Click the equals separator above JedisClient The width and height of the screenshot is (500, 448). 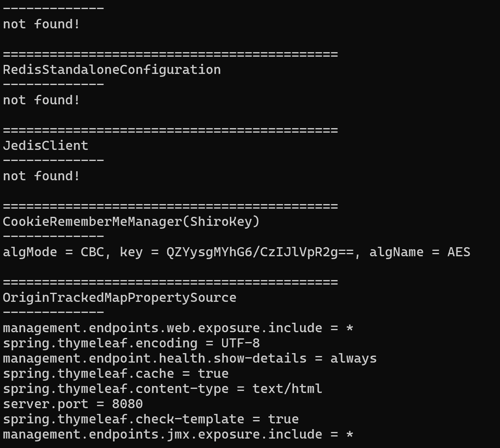click(170, 130)
